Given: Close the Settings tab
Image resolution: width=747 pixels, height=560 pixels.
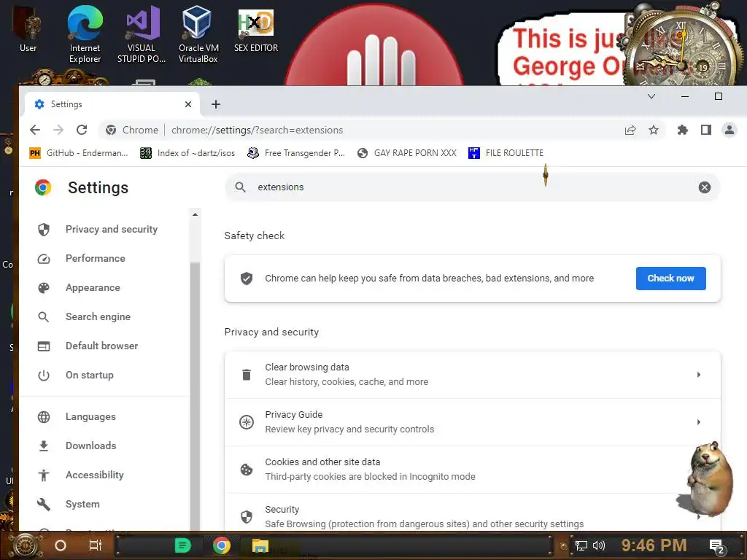Looking at the screenshot, I should pos(188,104).
